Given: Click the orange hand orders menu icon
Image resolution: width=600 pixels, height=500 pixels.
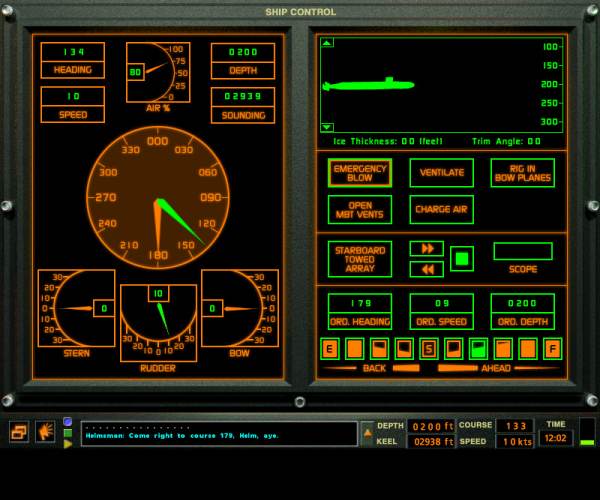Looking at the screenshot, I should [x=45, y=432].
